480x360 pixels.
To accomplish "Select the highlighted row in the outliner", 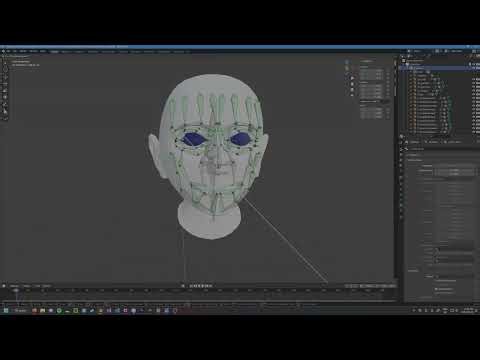I will tap(439, 68).
